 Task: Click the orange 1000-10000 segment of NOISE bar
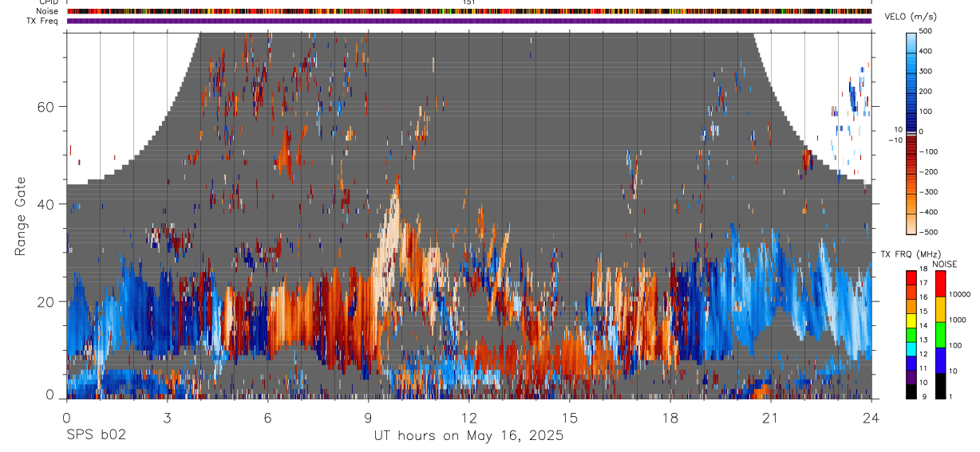click(940, 309)
